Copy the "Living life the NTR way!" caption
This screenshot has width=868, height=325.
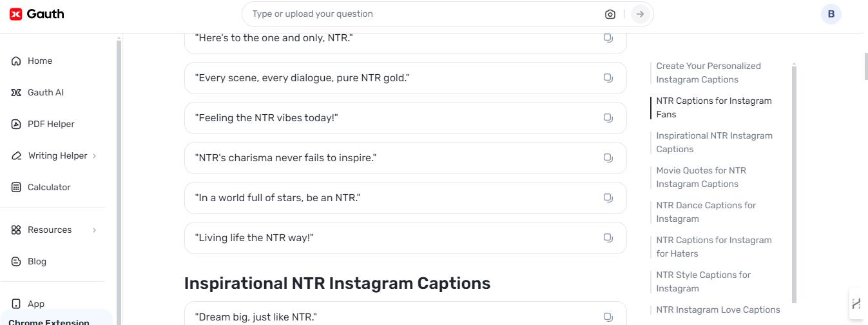pos(608,238)
